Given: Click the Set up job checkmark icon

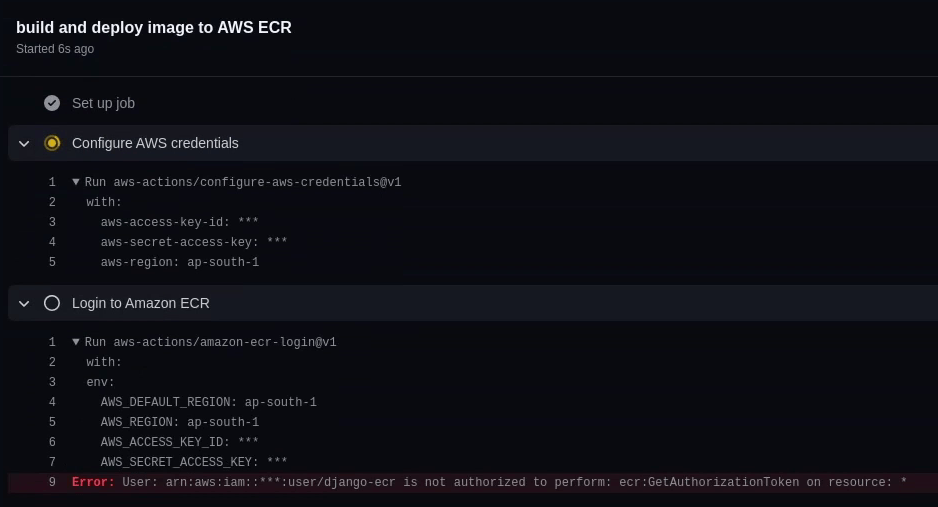Looking at the screenshot, I should click(x=52, y=103).
